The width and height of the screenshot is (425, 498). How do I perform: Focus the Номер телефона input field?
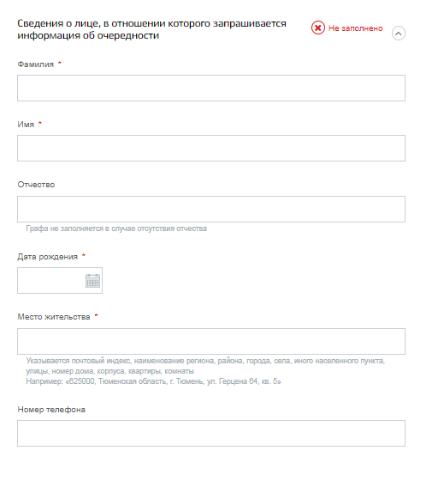(x=211, y=433)
